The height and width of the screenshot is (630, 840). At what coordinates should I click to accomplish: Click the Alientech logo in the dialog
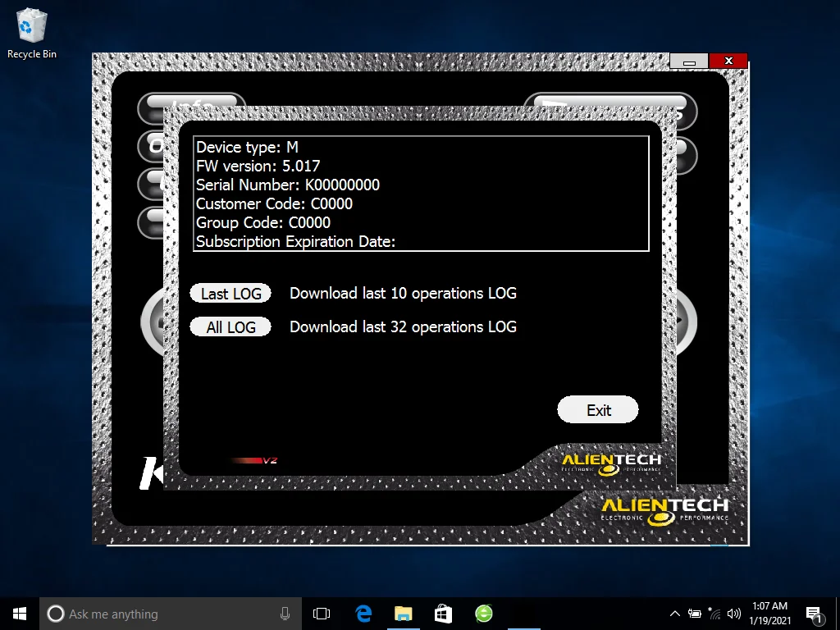611,464
